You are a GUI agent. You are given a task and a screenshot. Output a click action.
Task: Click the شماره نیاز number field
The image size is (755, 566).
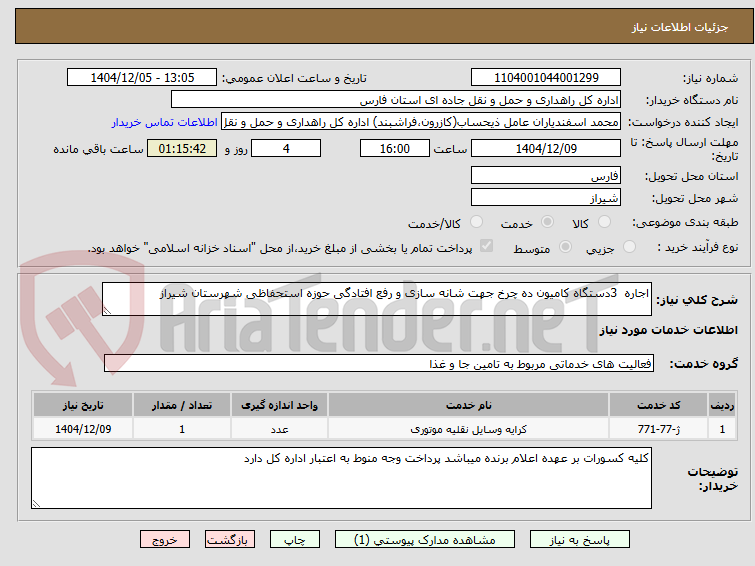point(546,78)
